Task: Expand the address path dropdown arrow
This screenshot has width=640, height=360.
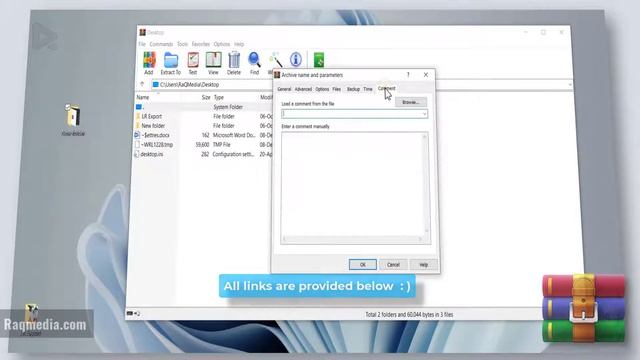Action: [570, 84]
